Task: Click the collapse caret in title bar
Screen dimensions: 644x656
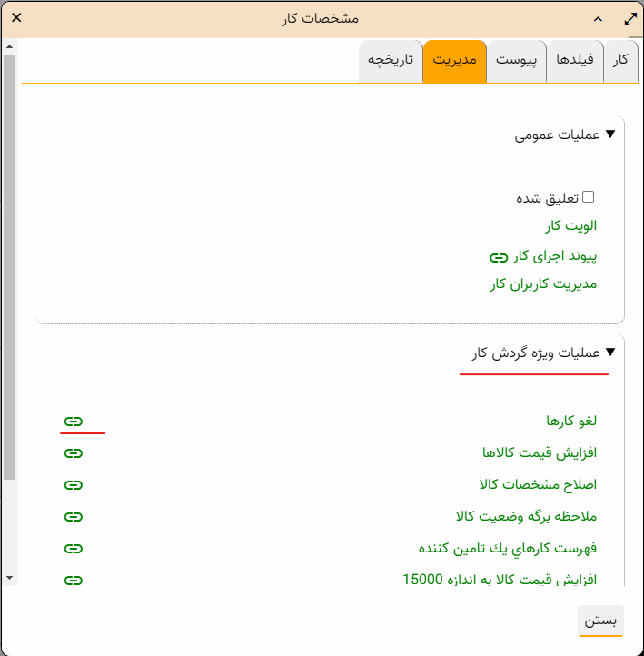Action: (597, 18)
